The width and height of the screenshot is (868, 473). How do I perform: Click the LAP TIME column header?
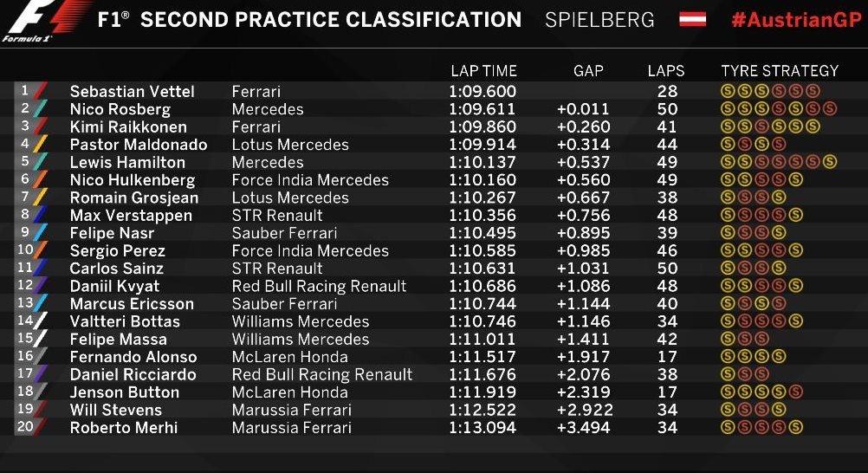tap(483, 71)
